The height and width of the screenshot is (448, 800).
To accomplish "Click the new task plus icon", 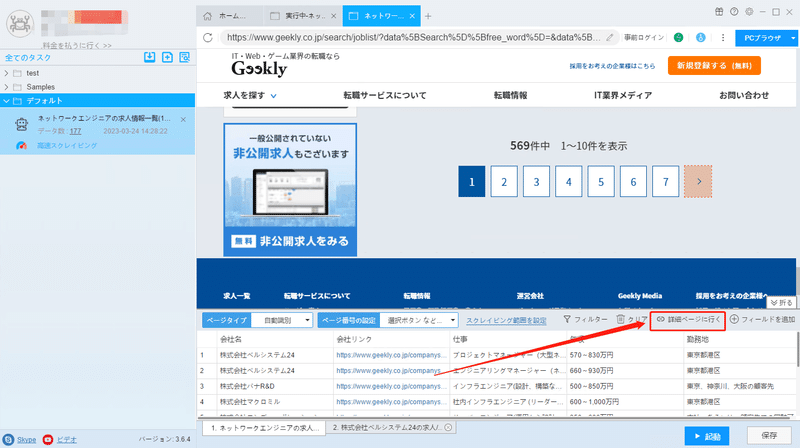I will pos(167,57).
